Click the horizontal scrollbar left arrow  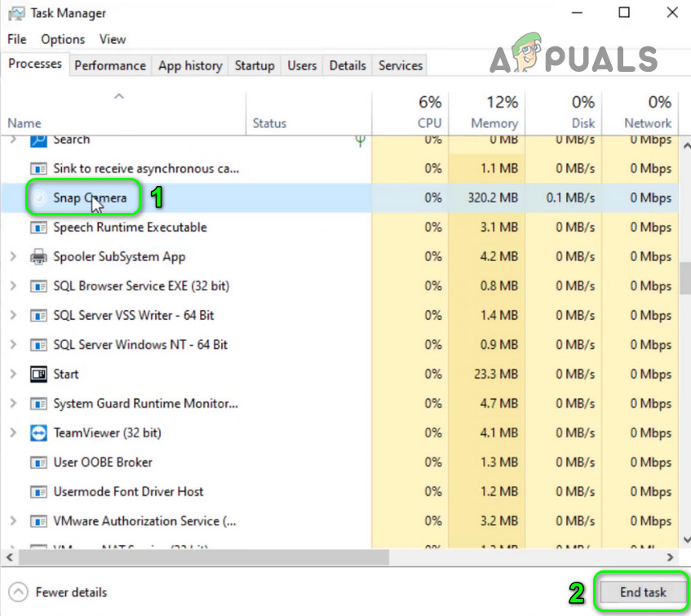point(10,557)
